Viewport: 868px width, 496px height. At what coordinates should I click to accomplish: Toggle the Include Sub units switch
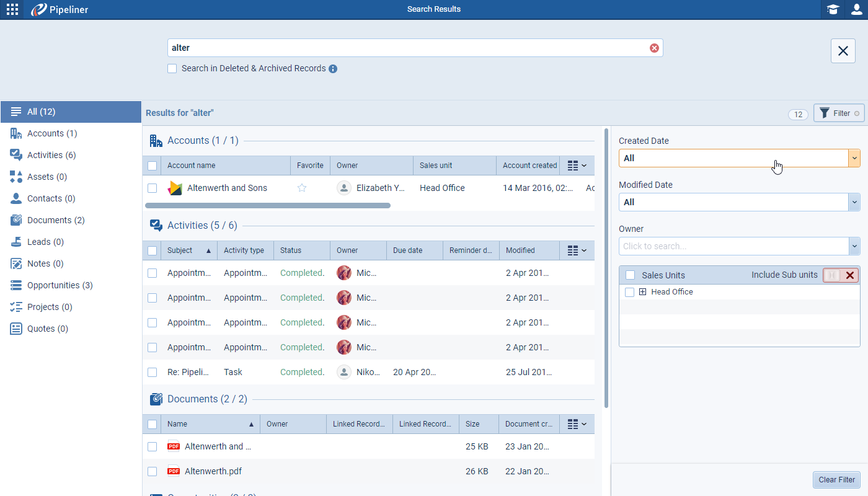coord(833,275)
